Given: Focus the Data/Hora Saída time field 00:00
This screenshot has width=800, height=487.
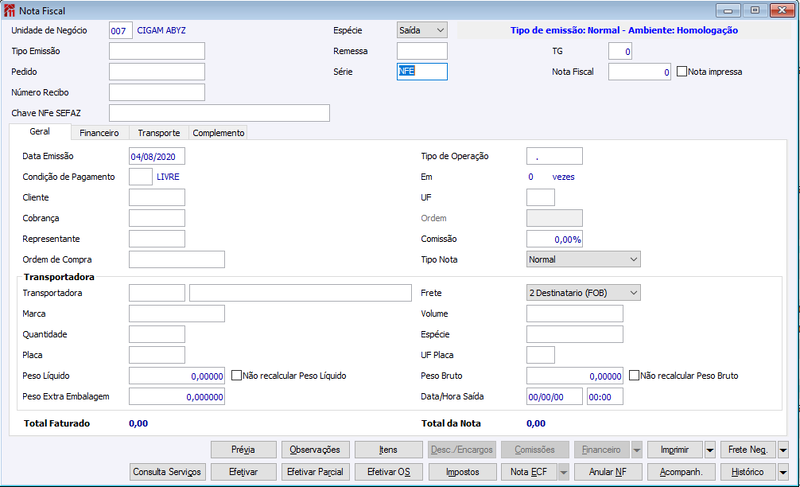Looking at the screenshot, I should pos(605,396).
